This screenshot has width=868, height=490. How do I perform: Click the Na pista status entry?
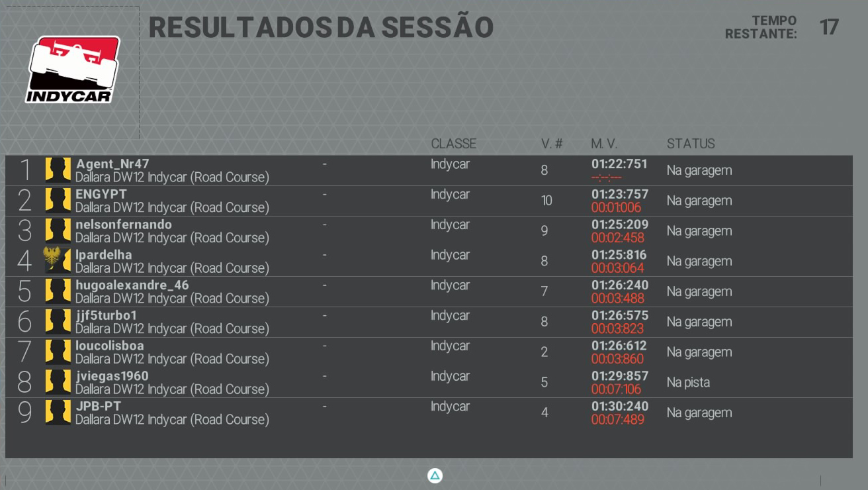pos(688,383)
